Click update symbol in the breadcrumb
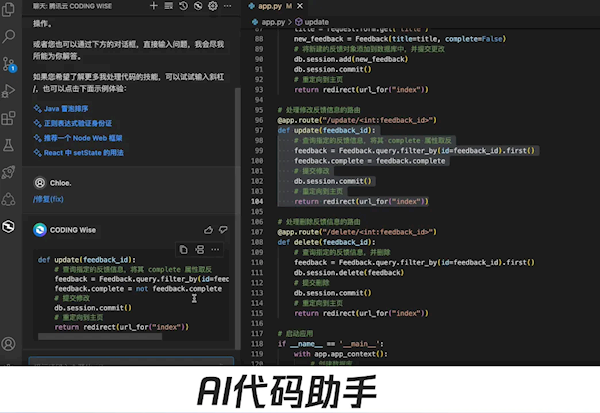This screenshot has height=413, width=600. point(316,20)
